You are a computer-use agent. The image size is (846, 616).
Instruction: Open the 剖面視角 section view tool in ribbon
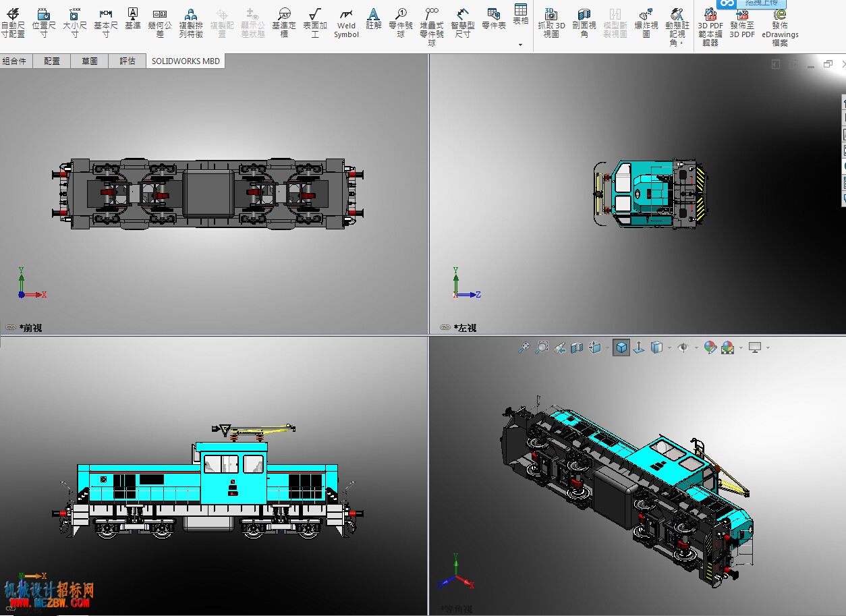(x=584, y=22)
